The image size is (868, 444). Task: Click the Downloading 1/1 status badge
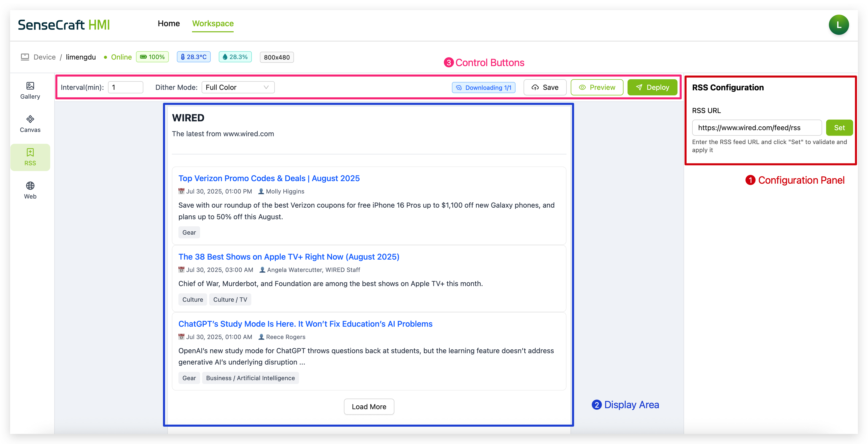[x=483, y=88]
